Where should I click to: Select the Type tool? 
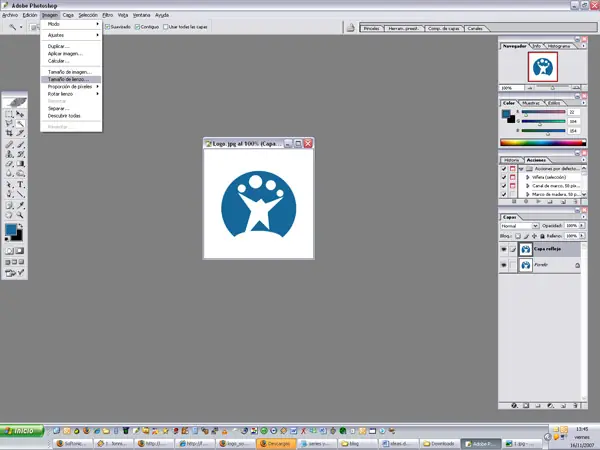(20, 185)
